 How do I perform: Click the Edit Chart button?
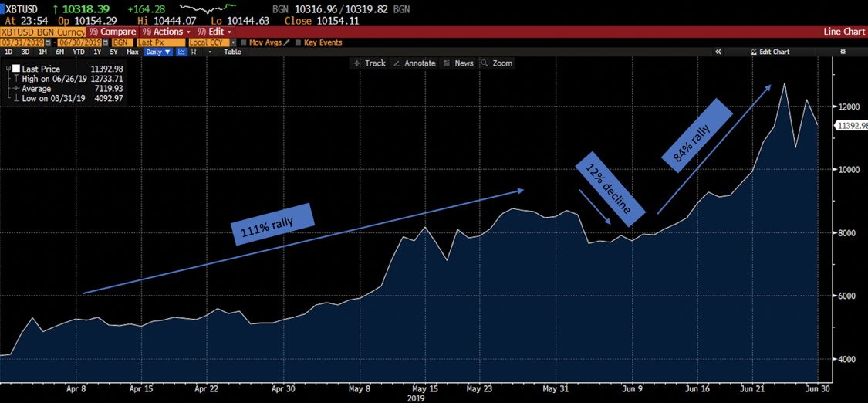point(769,52)
